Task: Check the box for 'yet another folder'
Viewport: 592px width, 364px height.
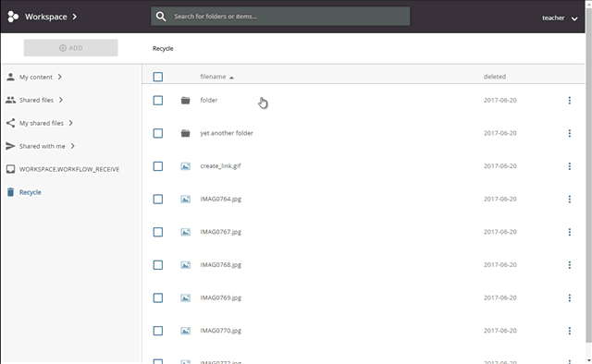Action: pos(158,133)
